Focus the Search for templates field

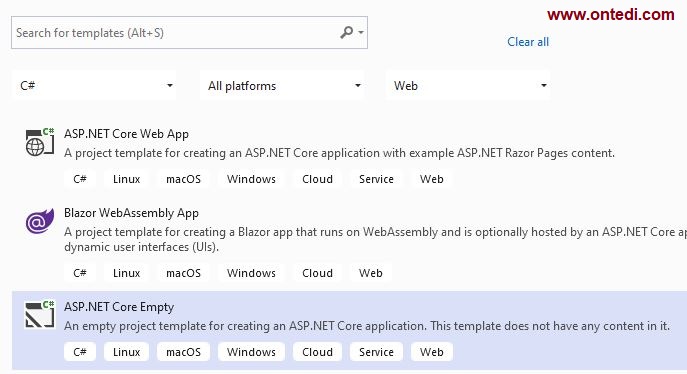click(189, 33)
